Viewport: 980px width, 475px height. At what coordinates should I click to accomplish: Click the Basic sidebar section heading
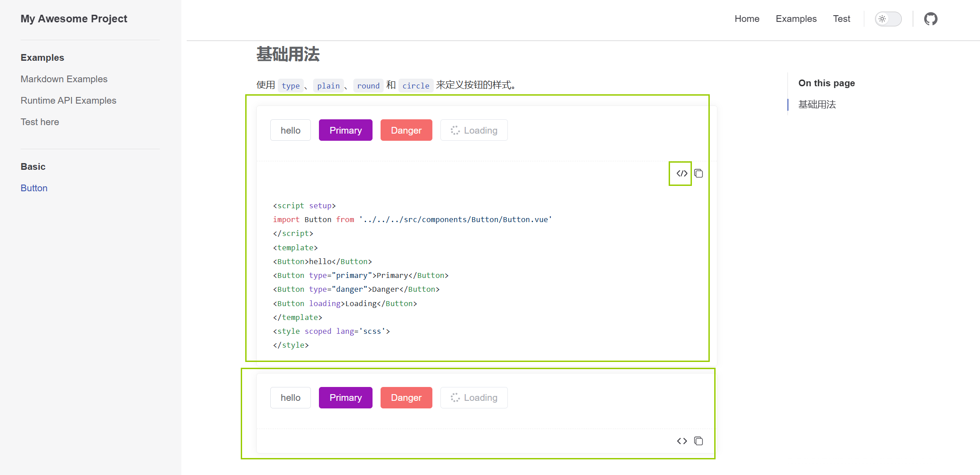(33, 167)
